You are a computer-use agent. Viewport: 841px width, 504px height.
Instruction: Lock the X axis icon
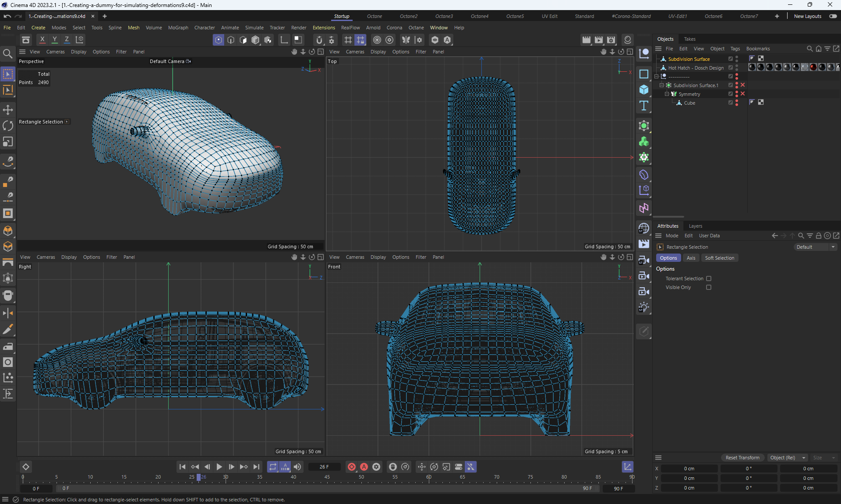(x=42, y=39)
